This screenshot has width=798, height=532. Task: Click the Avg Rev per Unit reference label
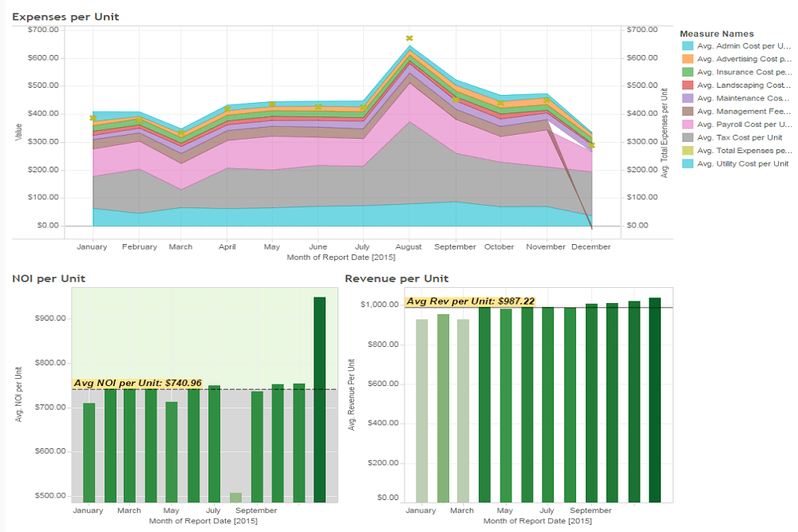pyautogui.click(x=470, y=301)
